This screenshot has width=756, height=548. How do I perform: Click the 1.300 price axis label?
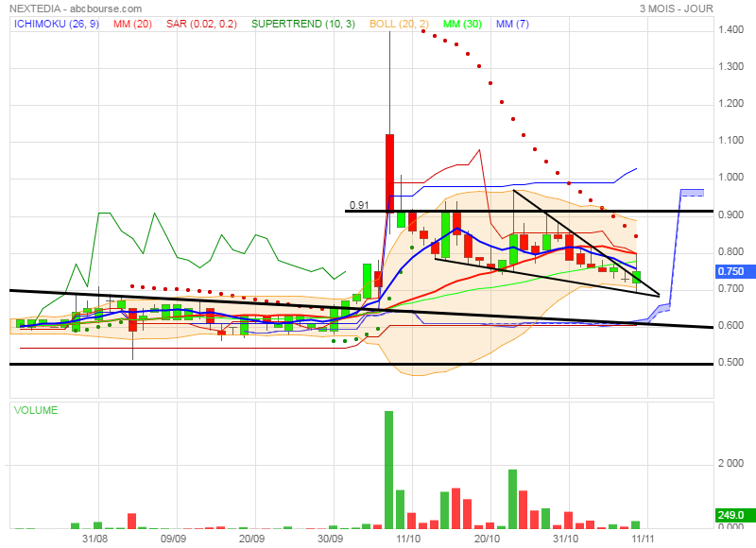pyautogui.click(x=730, y=66)
